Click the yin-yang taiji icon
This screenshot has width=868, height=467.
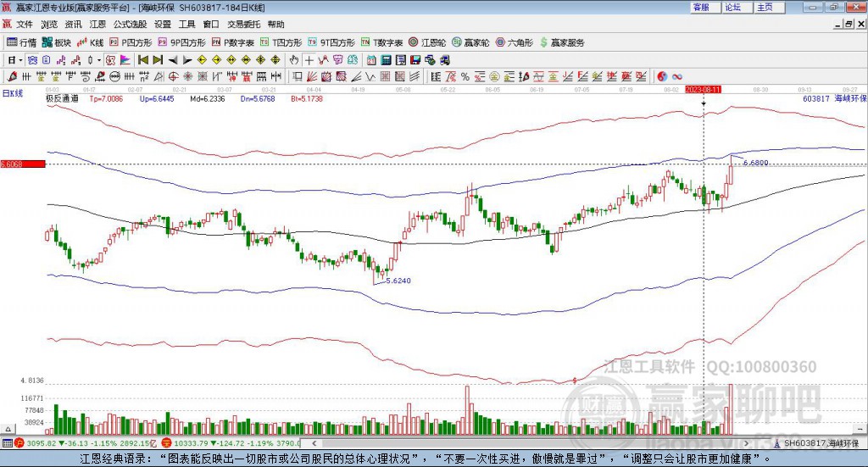[662, 76]
